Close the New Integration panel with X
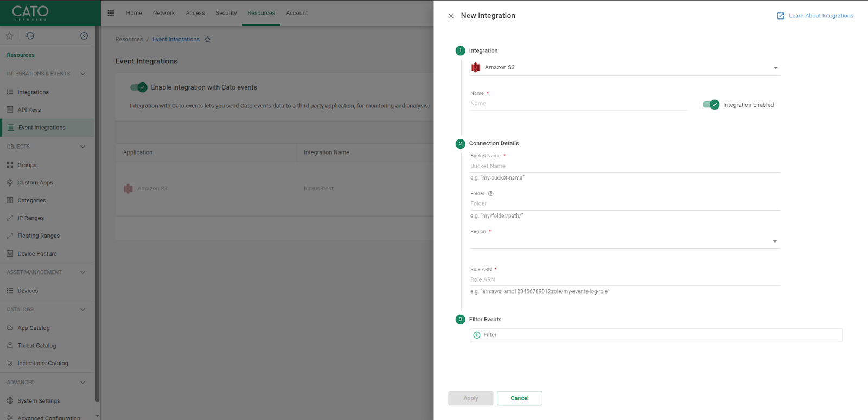 (451, 16)
